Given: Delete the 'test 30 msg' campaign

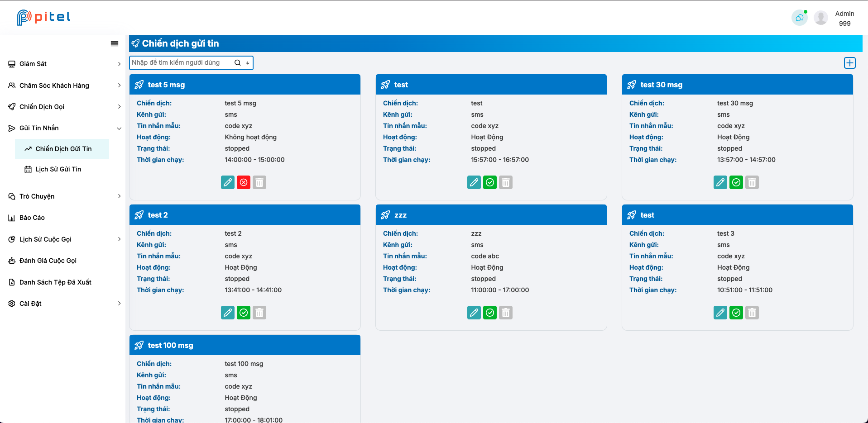Looking at the screenshot, I should [x=752, y=182].
